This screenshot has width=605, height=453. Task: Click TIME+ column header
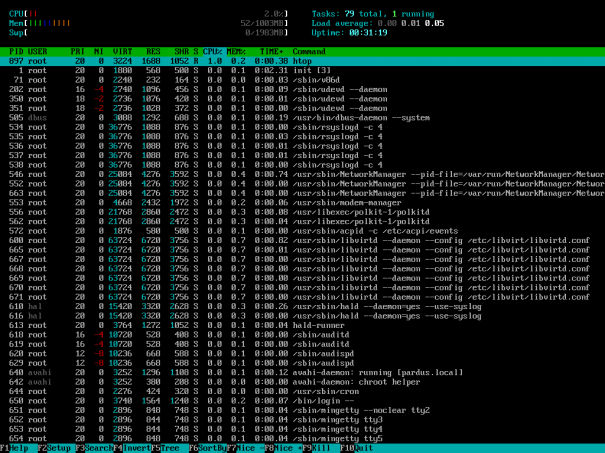(x=271, y=51)
